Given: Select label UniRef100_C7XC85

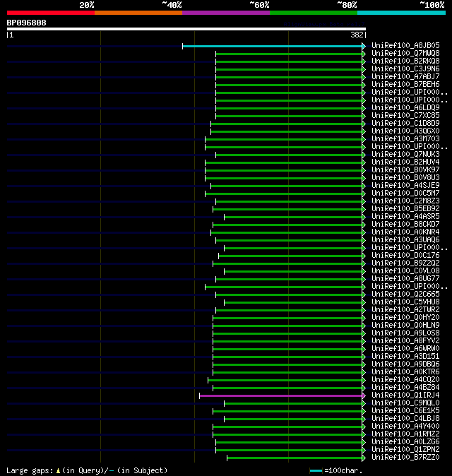Looking at the screenshot, I should coord(405,115).
